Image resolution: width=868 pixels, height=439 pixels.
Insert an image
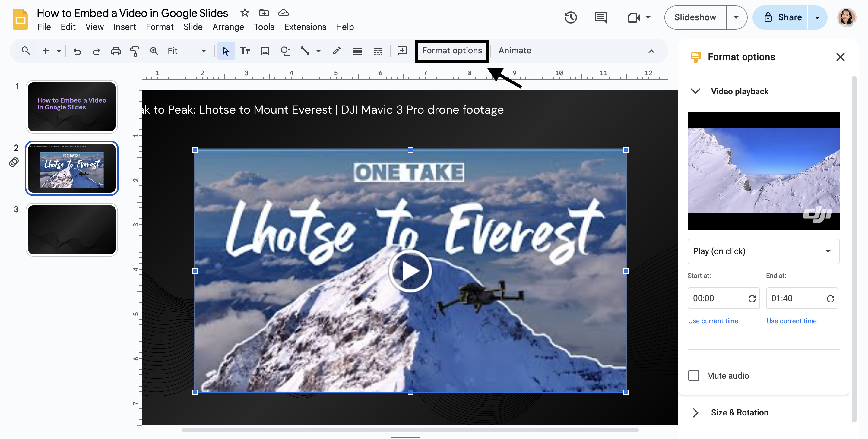coord(265,51)
